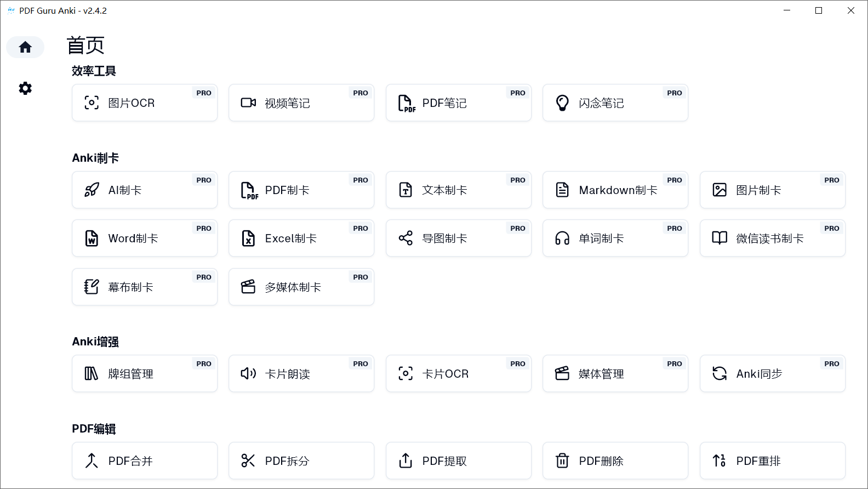Click the 闪念笔记 lightbulb icon
Screen dimensions: 868x489
pos(562,103)
